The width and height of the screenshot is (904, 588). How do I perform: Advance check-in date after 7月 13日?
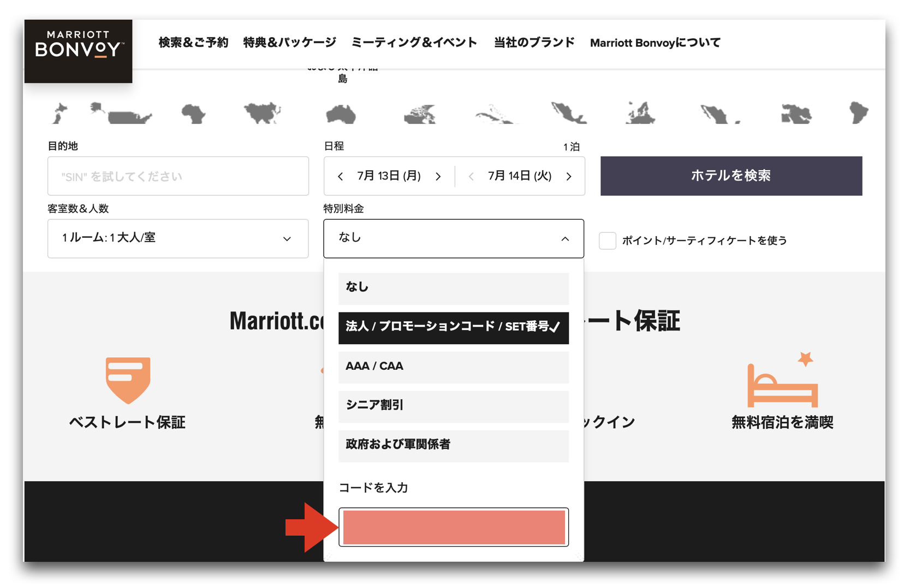(438, 176)
